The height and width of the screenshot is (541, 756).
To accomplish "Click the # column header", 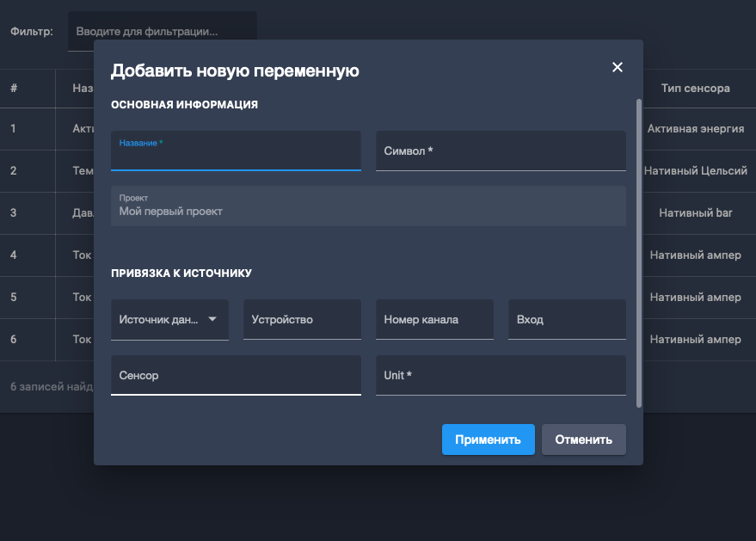I will [x=14, y=89].
